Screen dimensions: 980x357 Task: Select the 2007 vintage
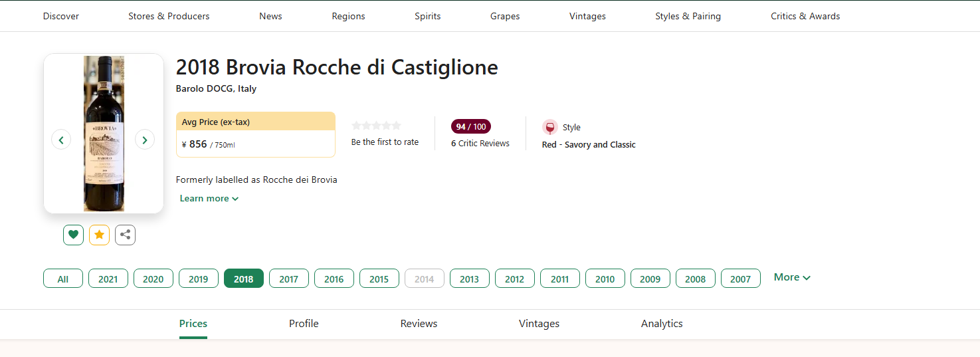(x=741, y=279)
